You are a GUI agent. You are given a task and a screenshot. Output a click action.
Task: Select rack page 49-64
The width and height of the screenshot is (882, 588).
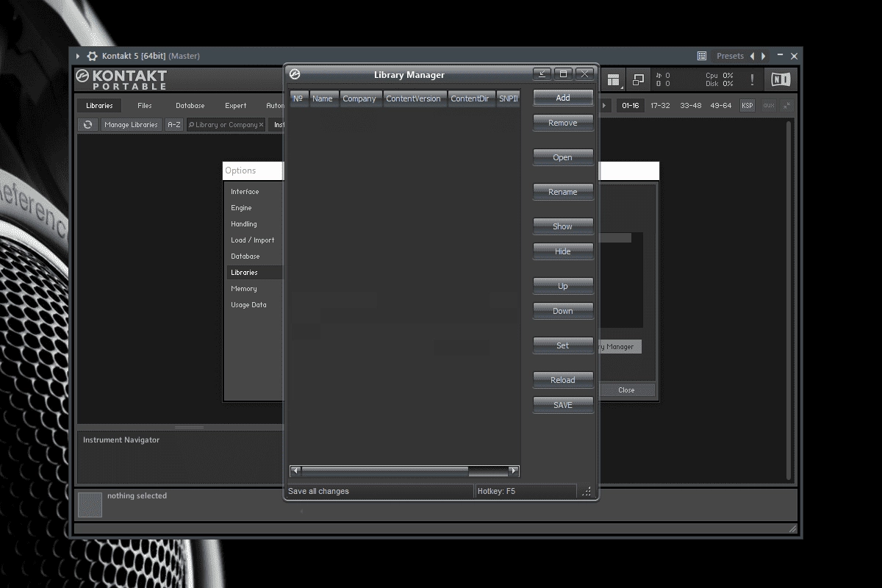click(720, 106)
